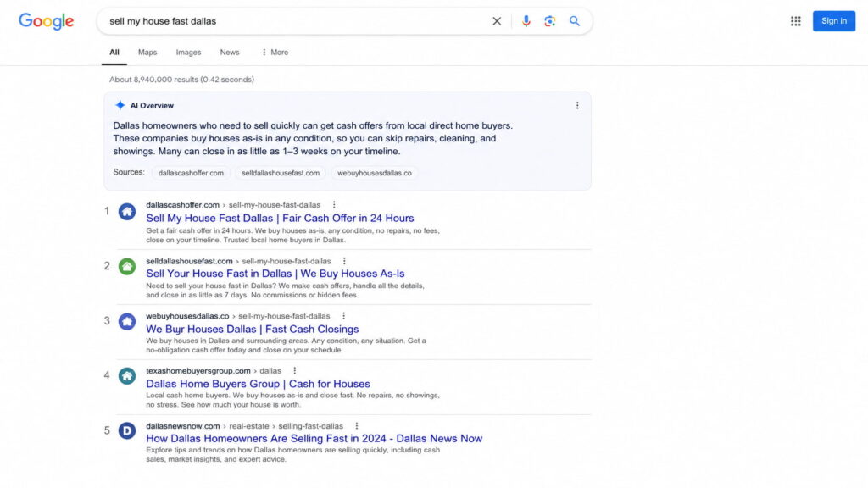868x488 pixels.
Task: Open 'Dallas Home Buyers Group' result
Action: [258, 384]
